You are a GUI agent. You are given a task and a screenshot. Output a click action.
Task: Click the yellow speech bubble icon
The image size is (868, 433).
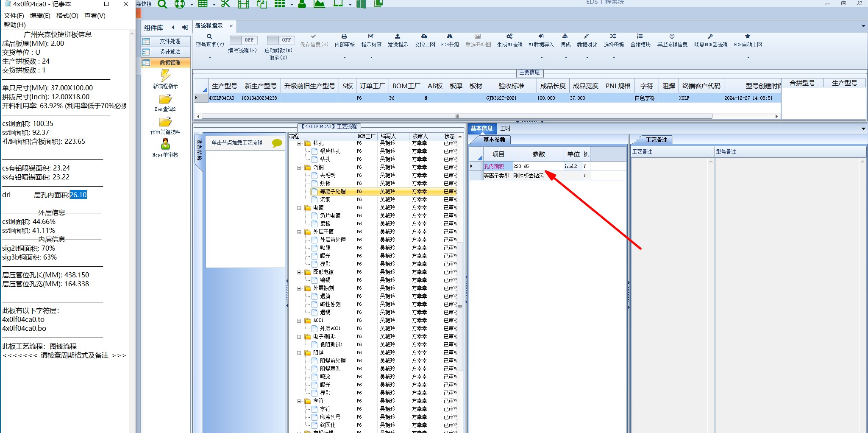coord(277,143)
